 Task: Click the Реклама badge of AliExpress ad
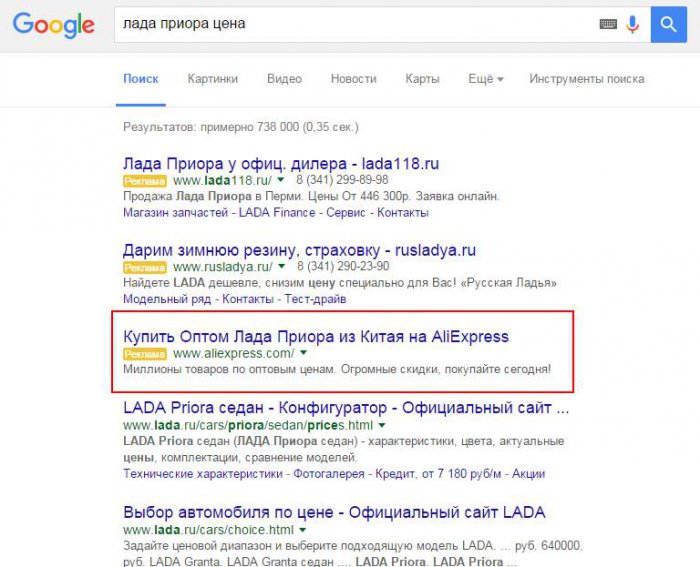(145, 354)
